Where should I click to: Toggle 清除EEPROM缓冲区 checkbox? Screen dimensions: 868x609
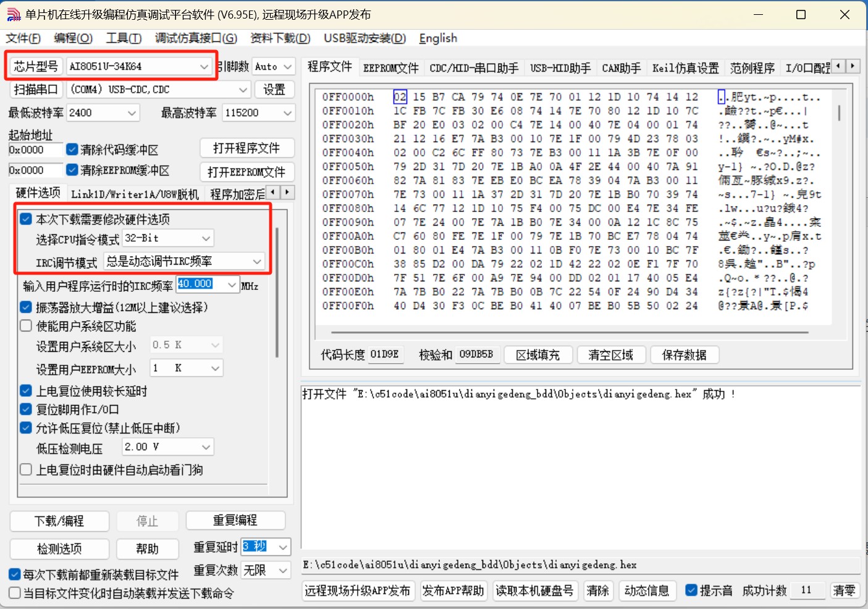coord(72,170)
